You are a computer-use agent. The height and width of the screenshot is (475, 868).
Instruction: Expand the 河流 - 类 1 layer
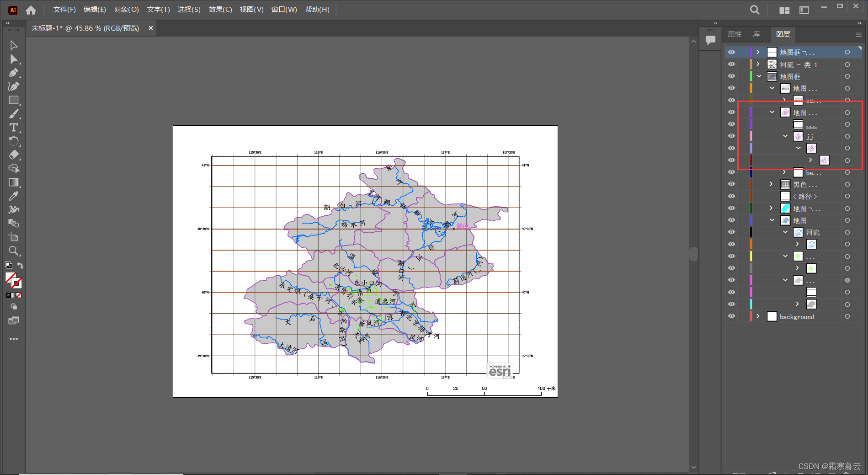pos(758,64)
